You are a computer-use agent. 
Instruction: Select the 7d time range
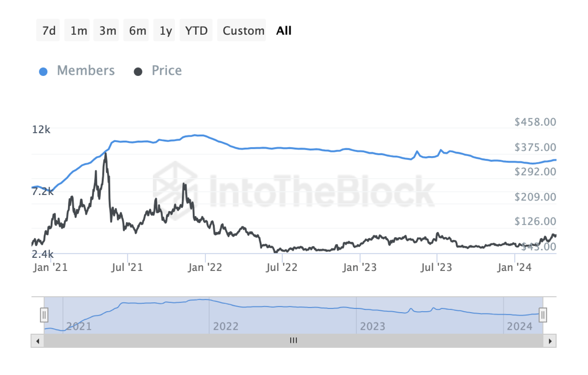pyautogui.click(x=48, y=30)
